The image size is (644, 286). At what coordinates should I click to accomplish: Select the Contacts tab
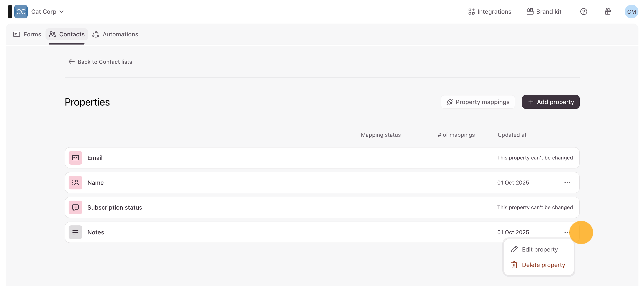[x=67, y=34]
